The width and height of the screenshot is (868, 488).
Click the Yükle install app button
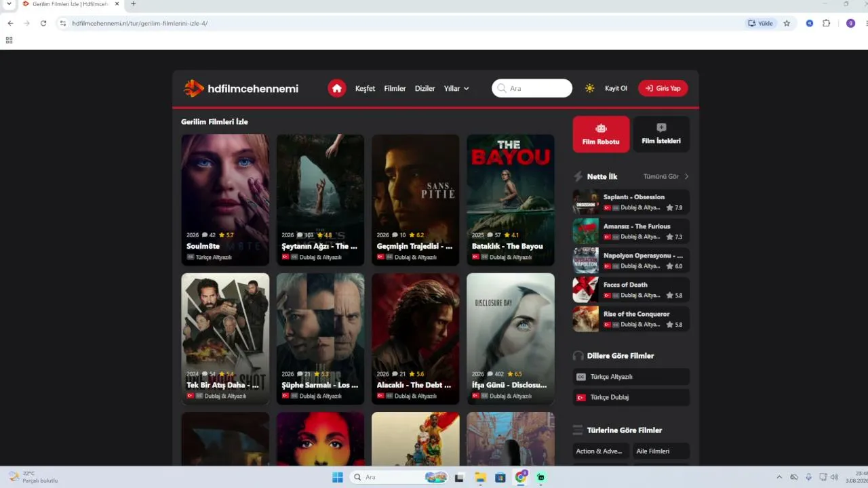pos(760,23)
